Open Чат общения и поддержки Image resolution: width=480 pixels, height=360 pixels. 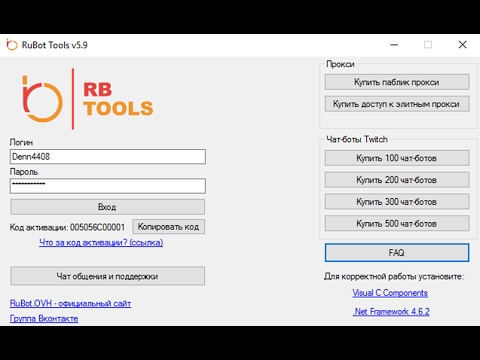(x=107, y=276)
